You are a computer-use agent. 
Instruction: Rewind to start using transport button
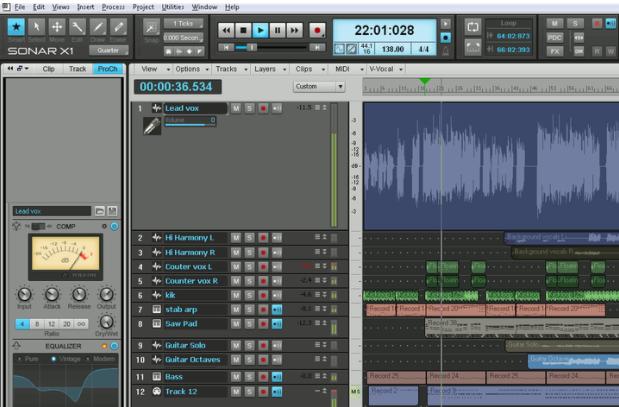(x=225, y=31)
